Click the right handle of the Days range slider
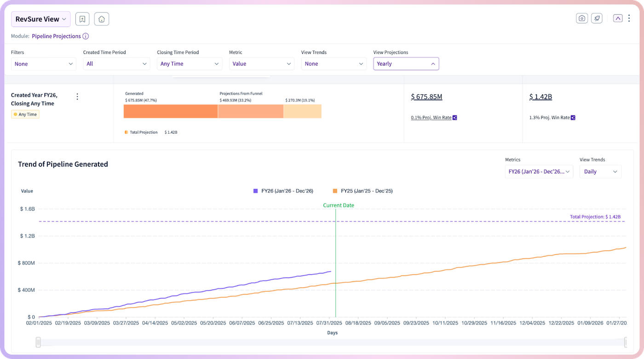The image size is (644, 359). [626, 342]
